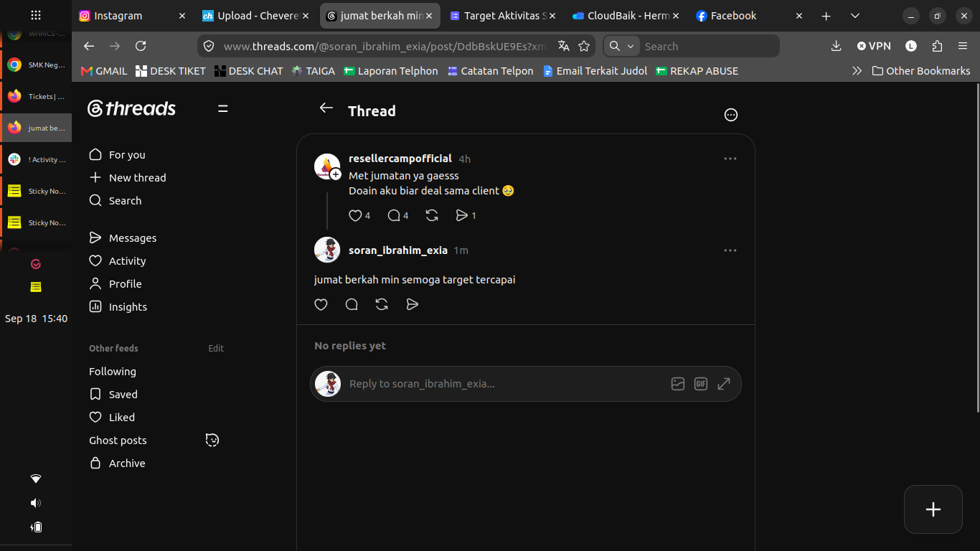Expand the reply composer with arrow icon
This screenshot has height=551, width=980.
click(724, 384)
